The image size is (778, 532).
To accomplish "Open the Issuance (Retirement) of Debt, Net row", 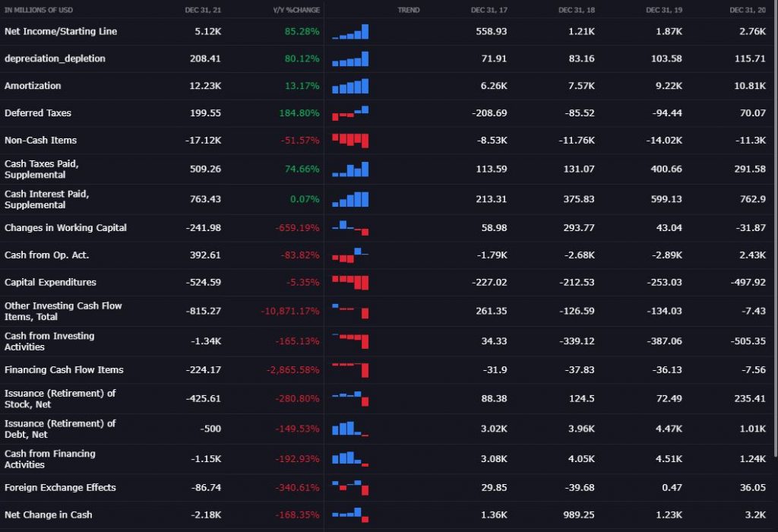I will 60,429.
